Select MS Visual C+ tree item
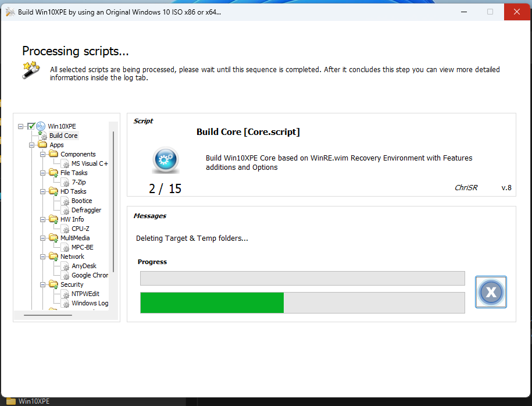Screen dimensions: 532x406 tap(90, 163)
